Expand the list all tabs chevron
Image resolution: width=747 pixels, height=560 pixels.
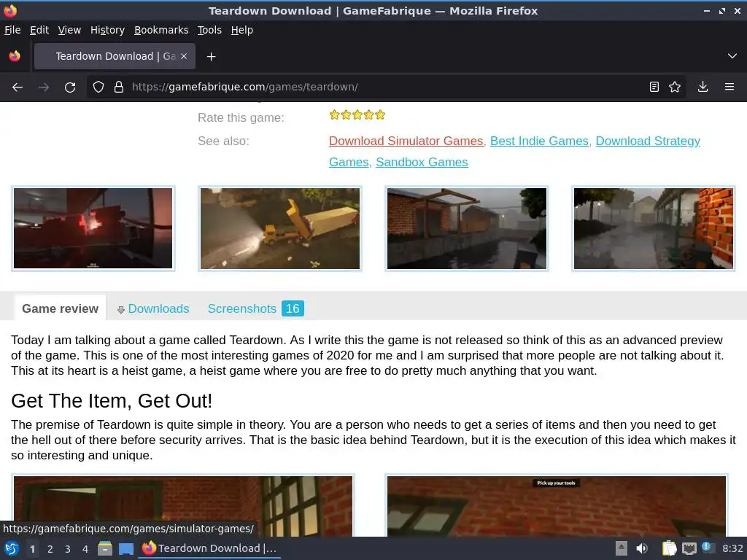[x=732, y=56]
